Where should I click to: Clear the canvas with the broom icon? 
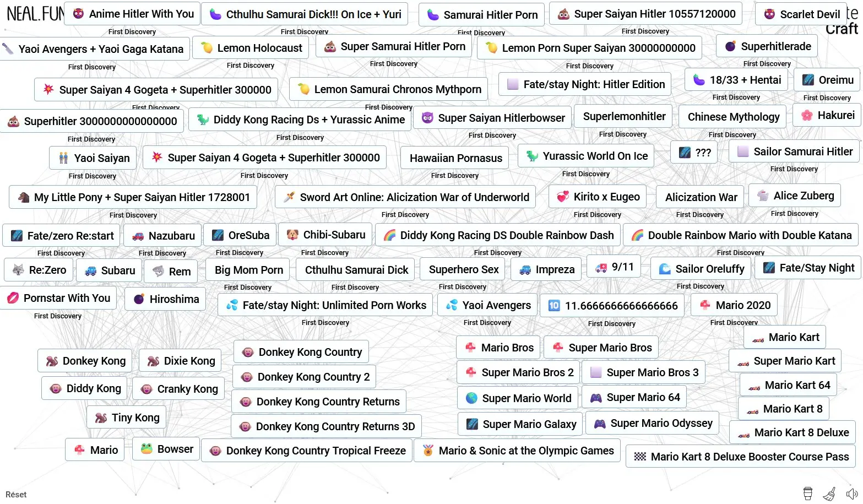click(829, 494)
